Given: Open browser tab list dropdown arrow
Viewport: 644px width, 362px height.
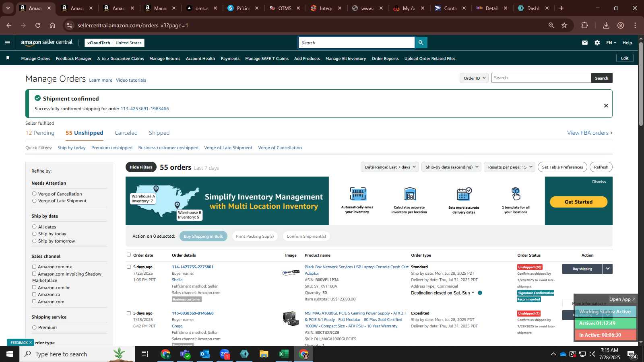Looking at the screenshot, I should click(x=8, y=8).
